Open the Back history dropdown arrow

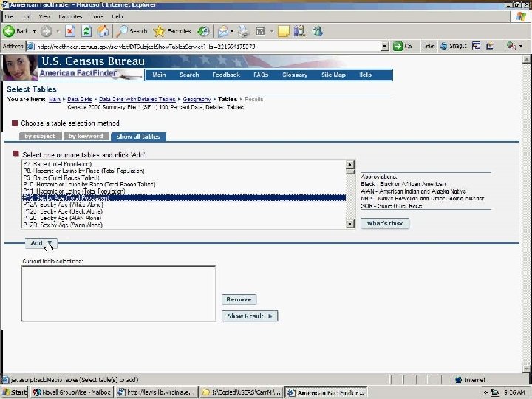pyautogui.click(x=34, y=31)
